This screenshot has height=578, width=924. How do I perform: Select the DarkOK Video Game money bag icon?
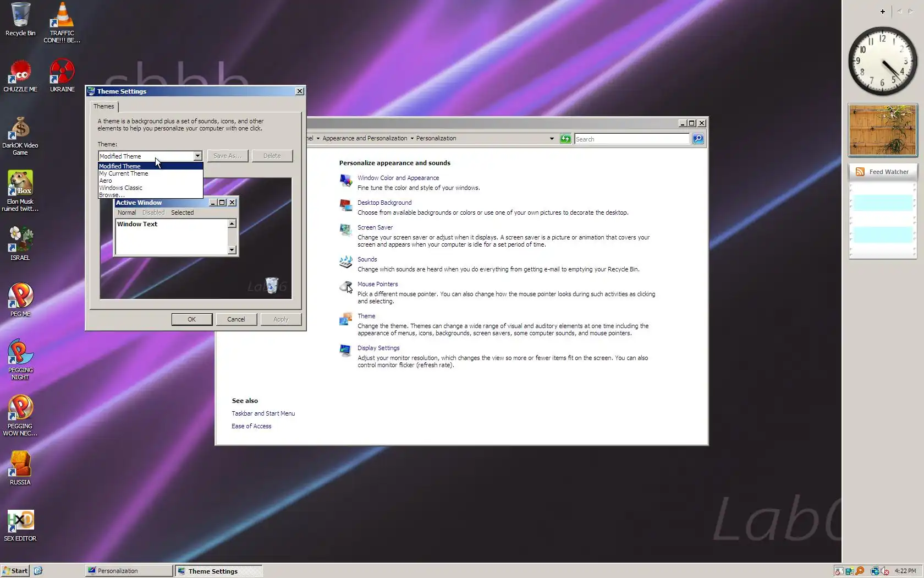click(20, 128)
